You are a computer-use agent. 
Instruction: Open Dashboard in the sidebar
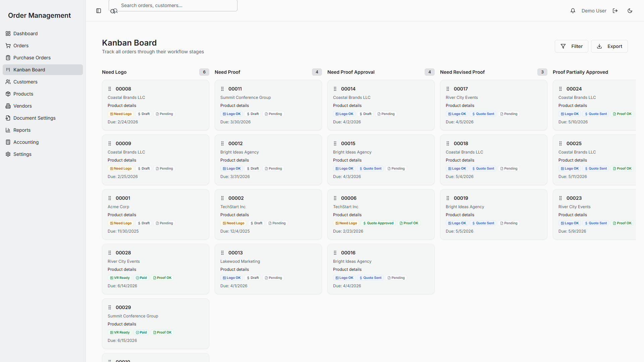click(43, 34)
